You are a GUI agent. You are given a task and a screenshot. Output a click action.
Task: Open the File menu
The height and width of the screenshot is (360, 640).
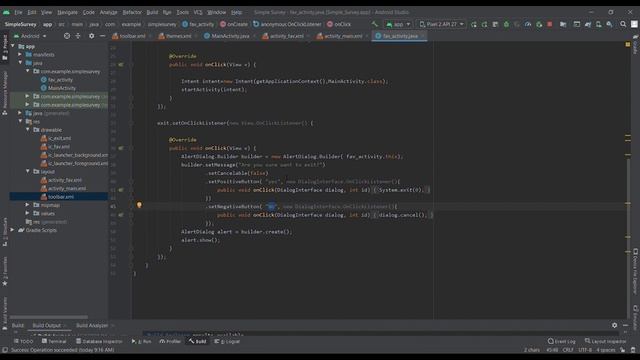[x=18, y=12]
